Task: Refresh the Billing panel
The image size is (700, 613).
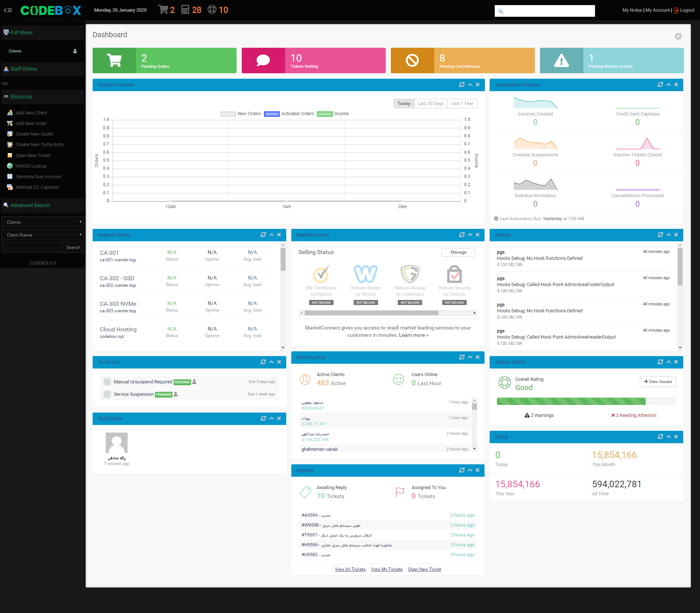Action: click(x=660, y=437)
